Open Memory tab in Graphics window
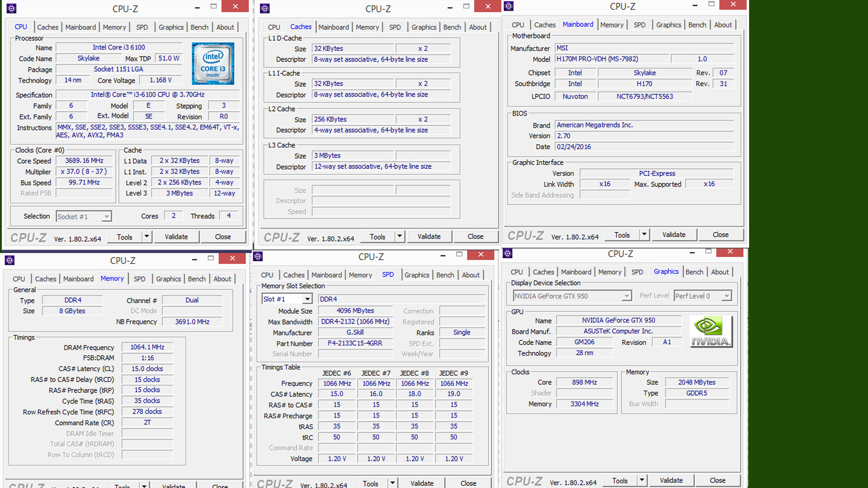 pyautogui.click(x=609, y=272)
